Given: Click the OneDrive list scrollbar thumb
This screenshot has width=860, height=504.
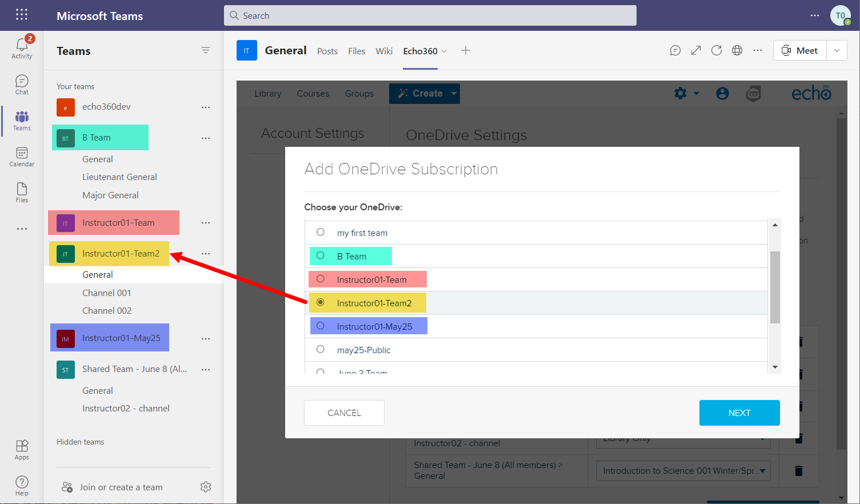Looking at the screenshot, I should point(775,287).
